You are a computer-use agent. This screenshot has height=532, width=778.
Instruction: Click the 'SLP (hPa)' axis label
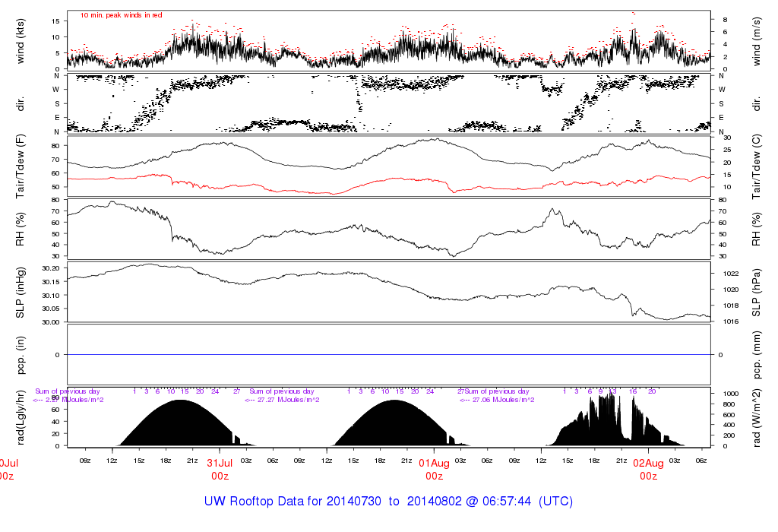756,293
